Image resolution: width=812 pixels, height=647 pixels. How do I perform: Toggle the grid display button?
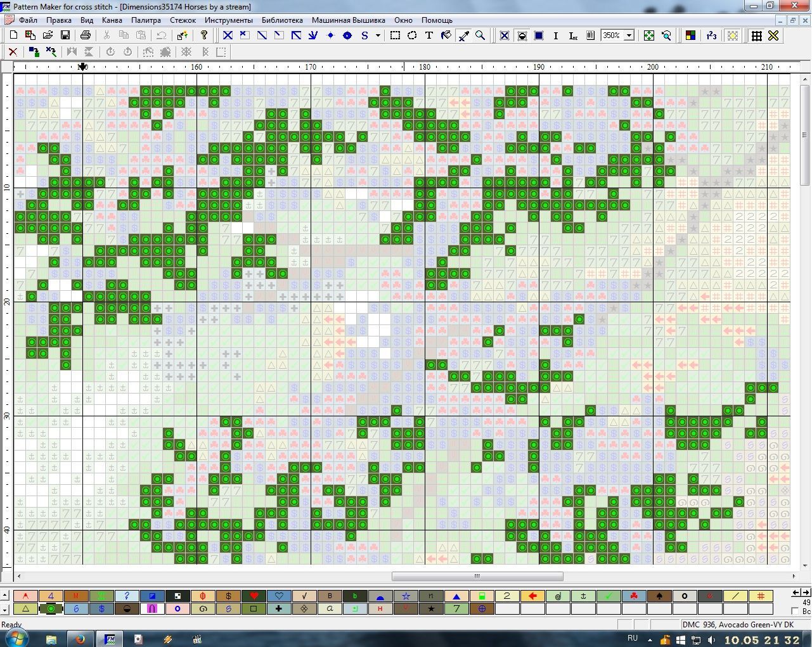756,35
